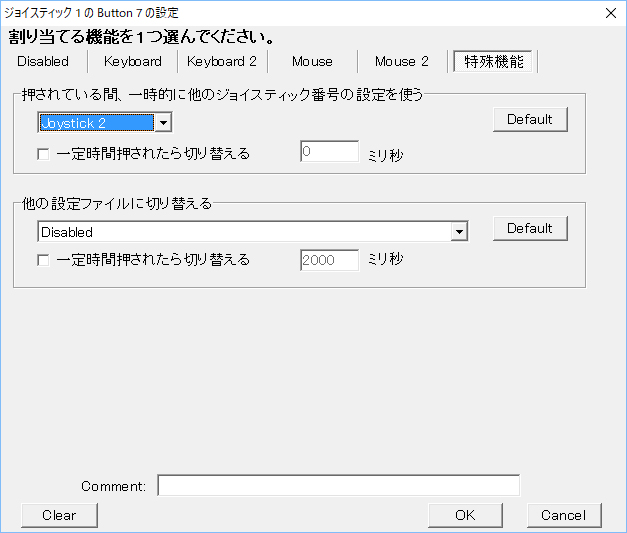This screenshot has height=533, width=627.
Task: Close the Button 7 settings dialog
Action: click(611, 13)
